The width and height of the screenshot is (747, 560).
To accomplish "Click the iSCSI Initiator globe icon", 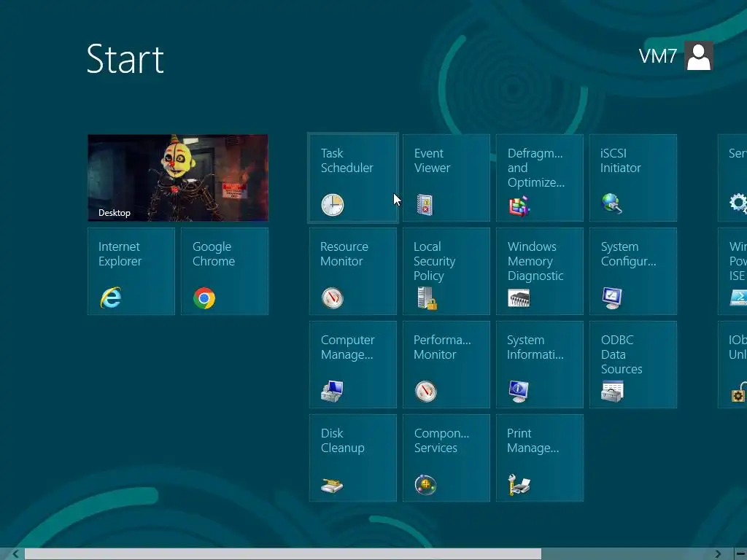I will click(x=612, y=204).
